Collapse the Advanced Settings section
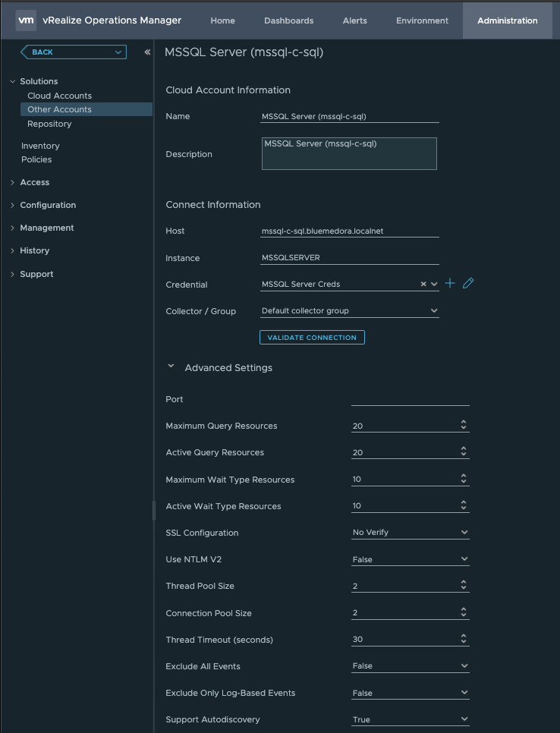The image size is (560, 733). coord(171,366)
